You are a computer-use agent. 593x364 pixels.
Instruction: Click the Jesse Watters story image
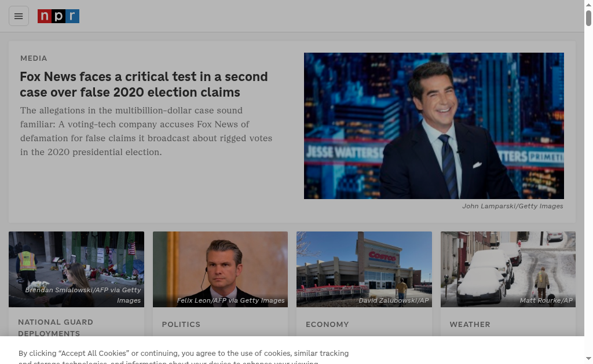(434, 126)
